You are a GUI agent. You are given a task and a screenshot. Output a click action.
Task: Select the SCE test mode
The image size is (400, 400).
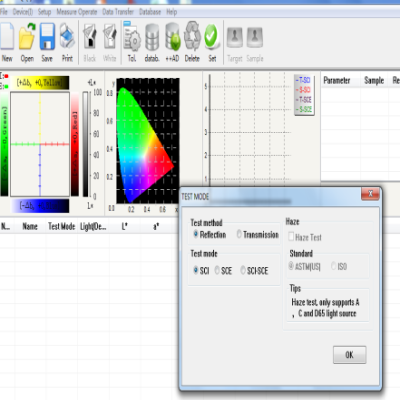click(x=223, y=270)
